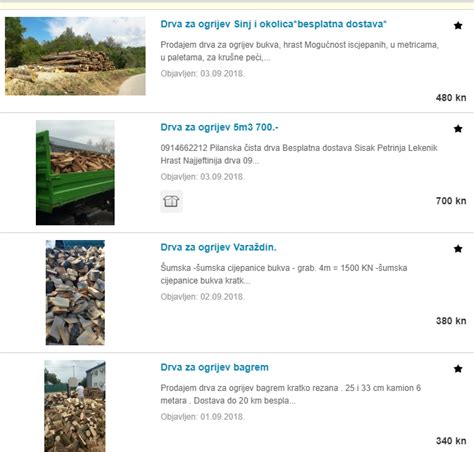Open 'Drva za ogrijev bagrem' listing title
The height and width of the screenshot is (452, 474).
(214, 367)
